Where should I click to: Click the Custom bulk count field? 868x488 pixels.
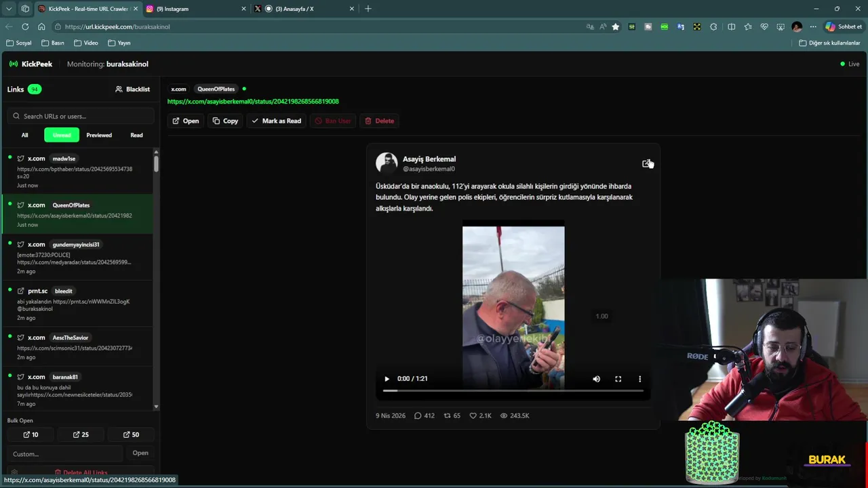66,453
